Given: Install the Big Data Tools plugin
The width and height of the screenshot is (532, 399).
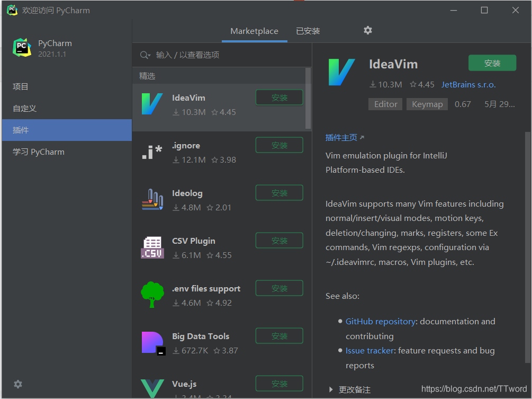Looking at the screenshot, I should tap(279, 336).
